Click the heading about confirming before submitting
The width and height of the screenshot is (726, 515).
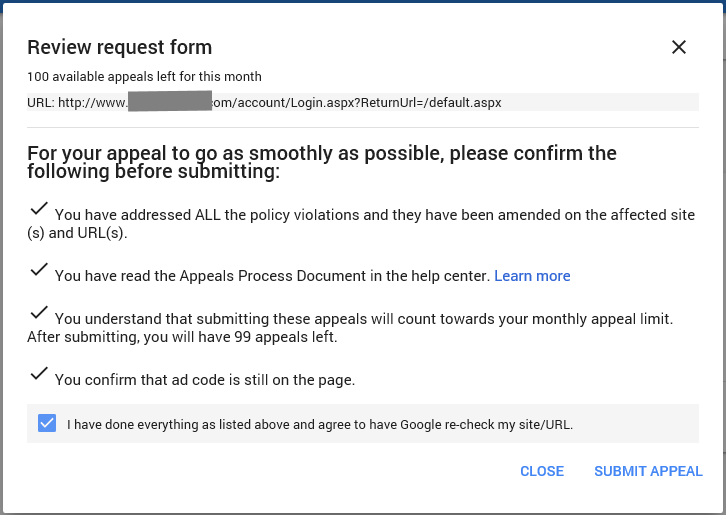point(322,162)
